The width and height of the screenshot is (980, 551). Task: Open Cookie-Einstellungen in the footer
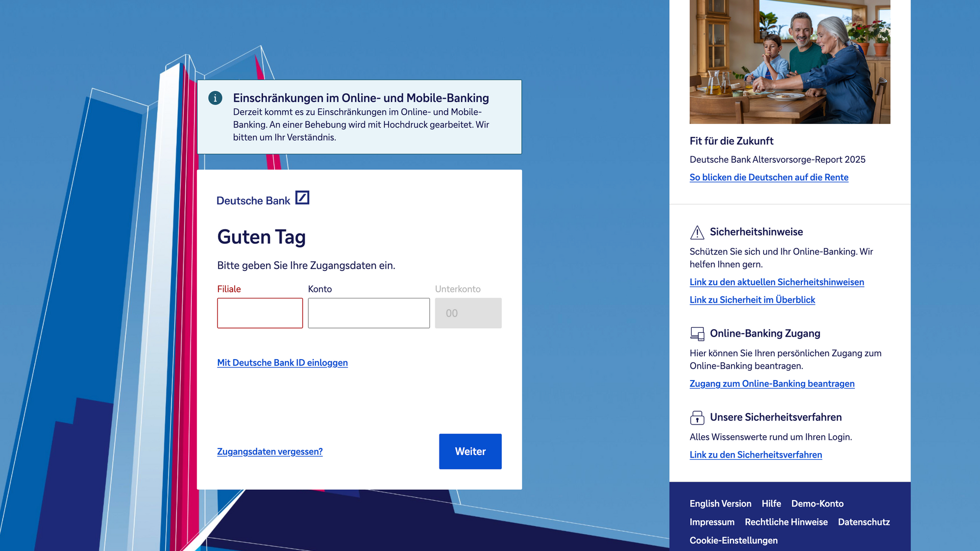733,540
